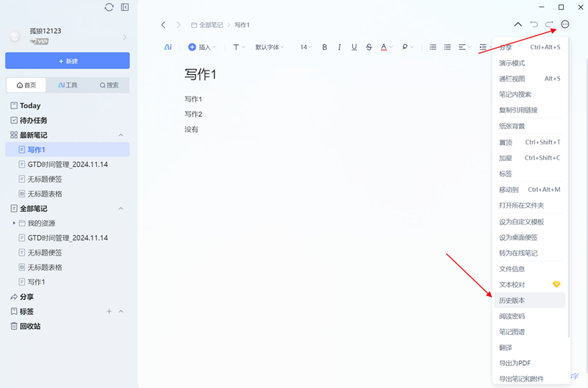This screenshot has height=388, width=588.
Task: Select 演示模式 from the menu
Action: tap(529, 63)
